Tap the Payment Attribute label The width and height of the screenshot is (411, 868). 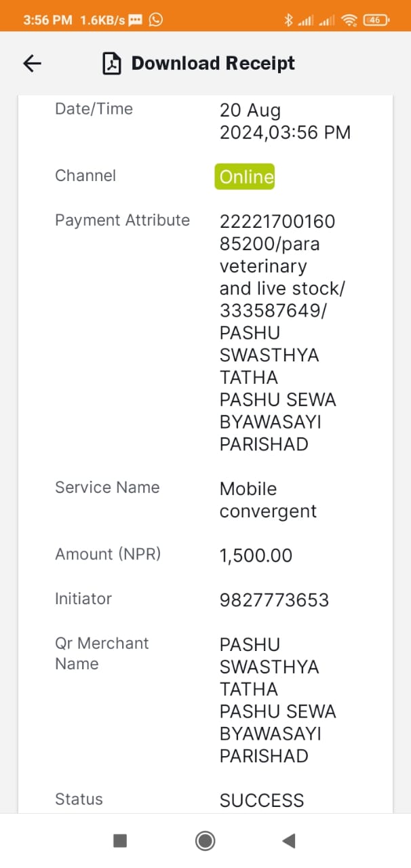pos(122,220)
